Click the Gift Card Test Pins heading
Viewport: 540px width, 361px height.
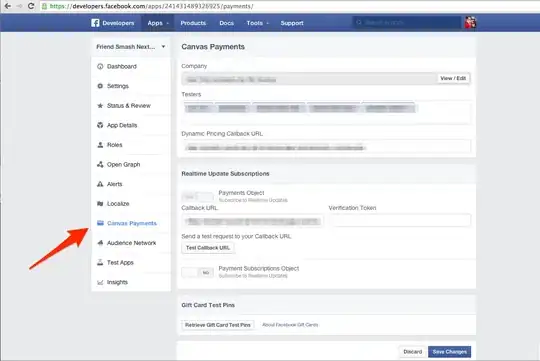[208, 305]
